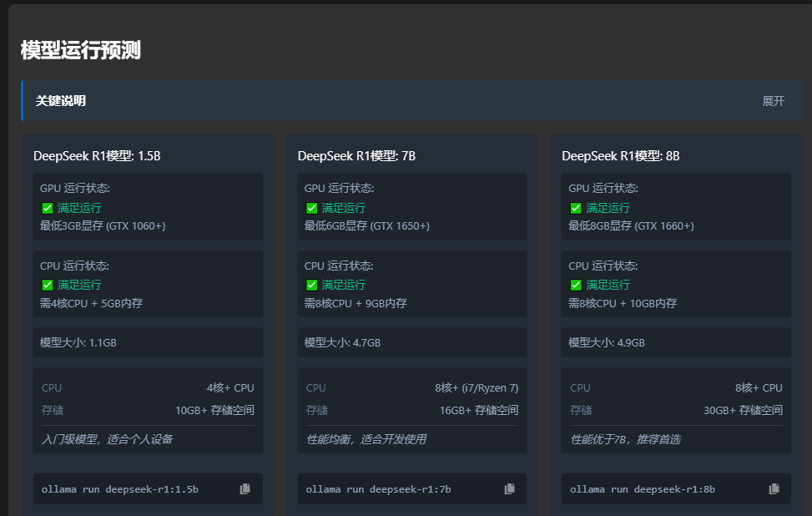Click the 8核+ CPU value in 8B card

click(759, 388)
